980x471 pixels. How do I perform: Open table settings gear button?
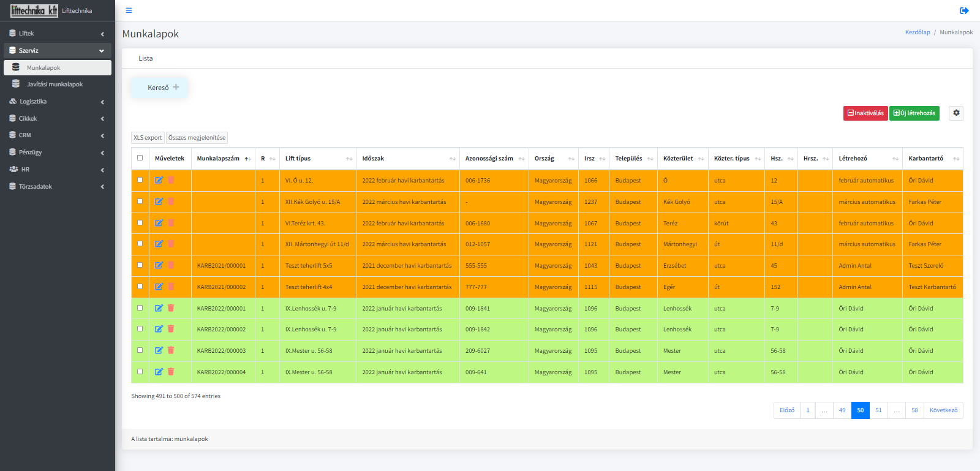956,113
